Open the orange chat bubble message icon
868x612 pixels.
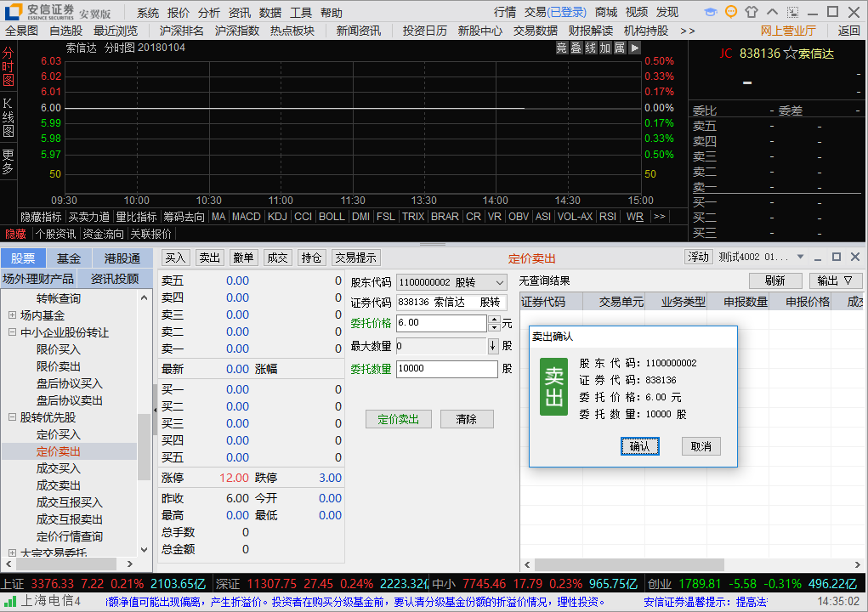[731, 12]
